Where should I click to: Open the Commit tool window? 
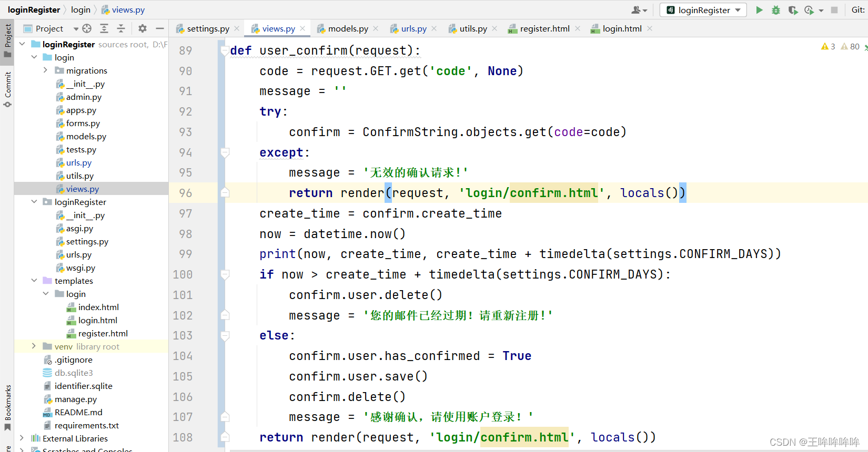point(7,89)
